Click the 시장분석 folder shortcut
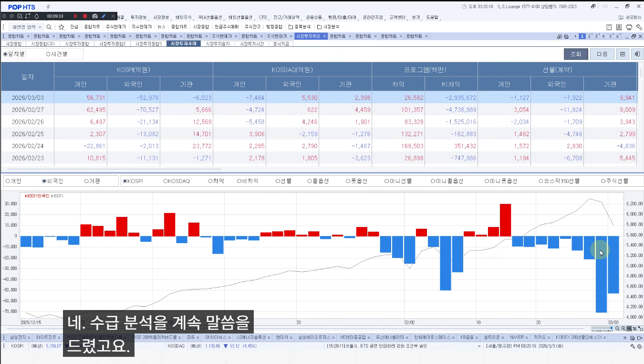This screenshot has width=644, height=364. [x=328, y=27]
